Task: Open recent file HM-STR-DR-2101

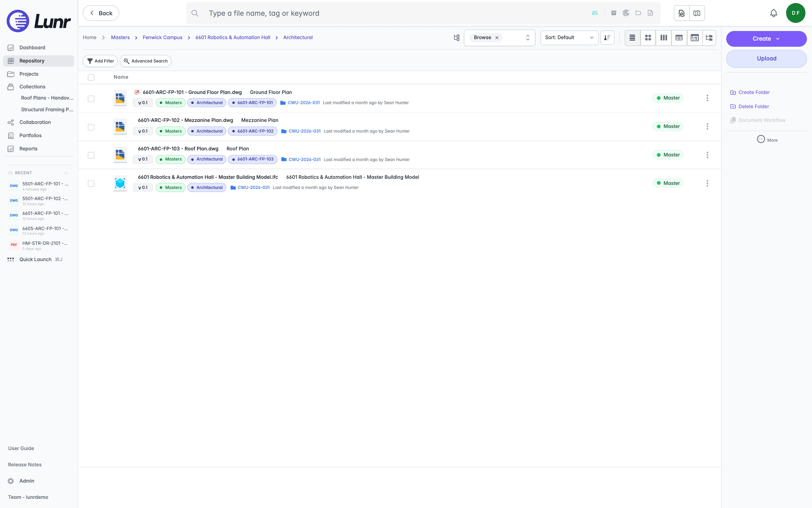Action: (39, 245)
